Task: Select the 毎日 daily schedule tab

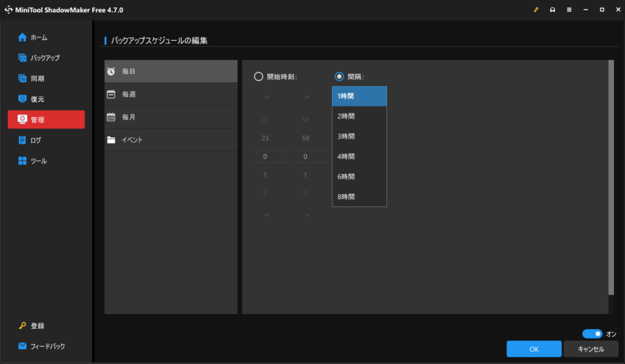Action: 171,71
